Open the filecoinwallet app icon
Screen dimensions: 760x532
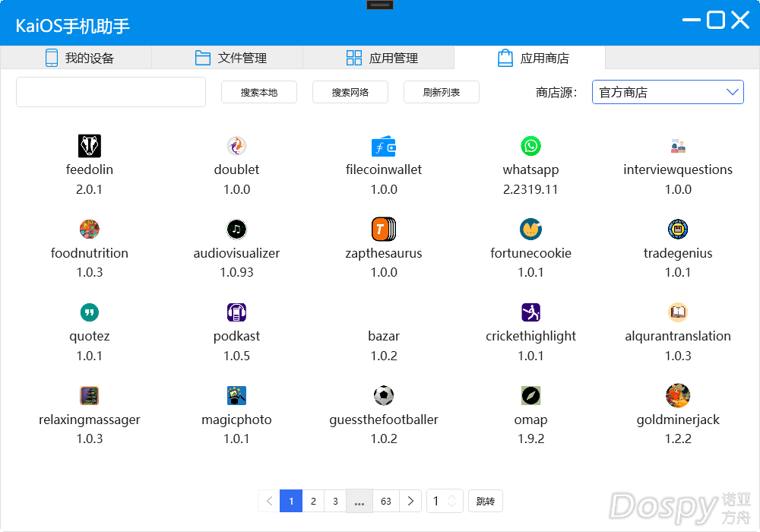coord(384,146)
